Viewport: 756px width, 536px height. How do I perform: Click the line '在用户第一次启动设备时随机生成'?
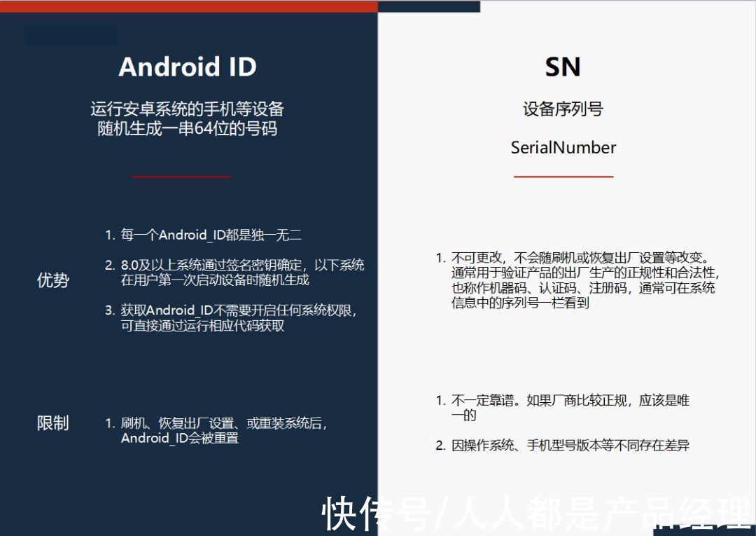[x=215, y=280]
